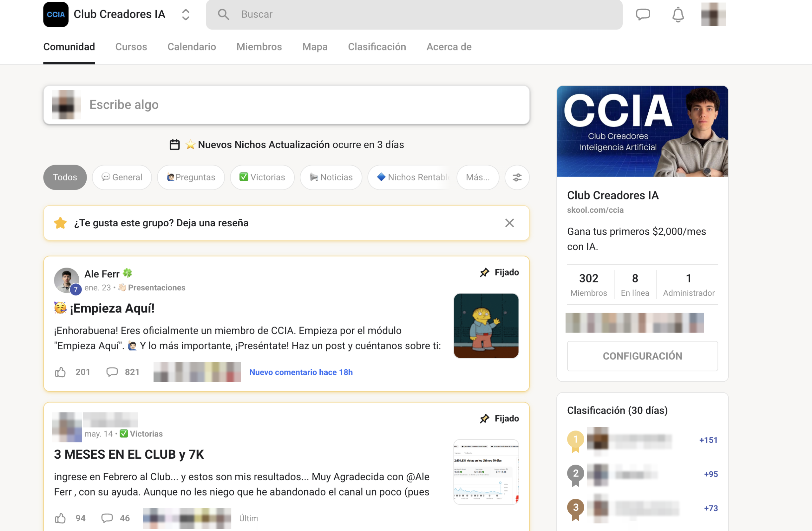Filter posts by Preguntas
Viewport: 812px width, 531px height.
[191, 177]
